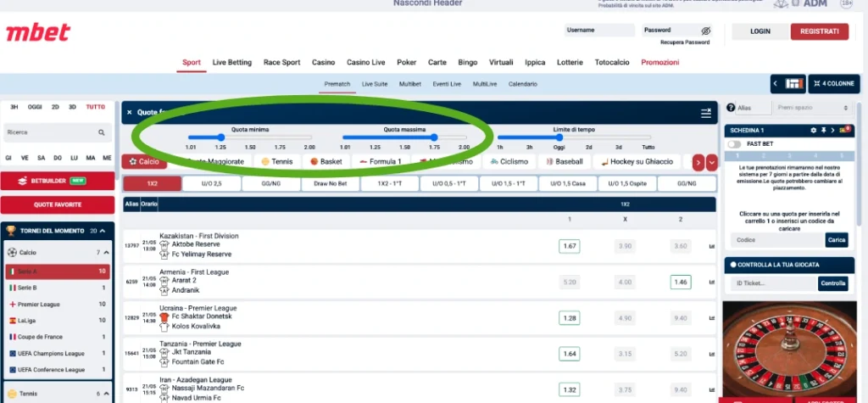The height and width of the screenshot is (403, 868).
Task: Collapse the Tornei del Momento section
Action: [x=103, y=231]
